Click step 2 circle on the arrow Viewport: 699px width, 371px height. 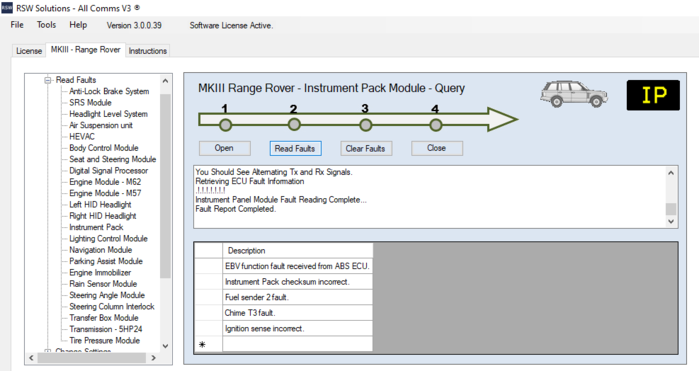(x=294, y=125)
